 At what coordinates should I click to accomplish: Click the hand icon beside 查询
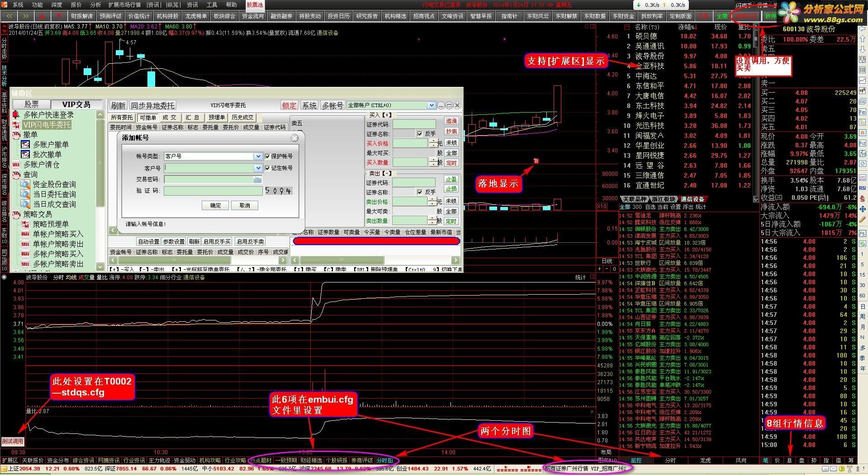click(x=16, y=174)
